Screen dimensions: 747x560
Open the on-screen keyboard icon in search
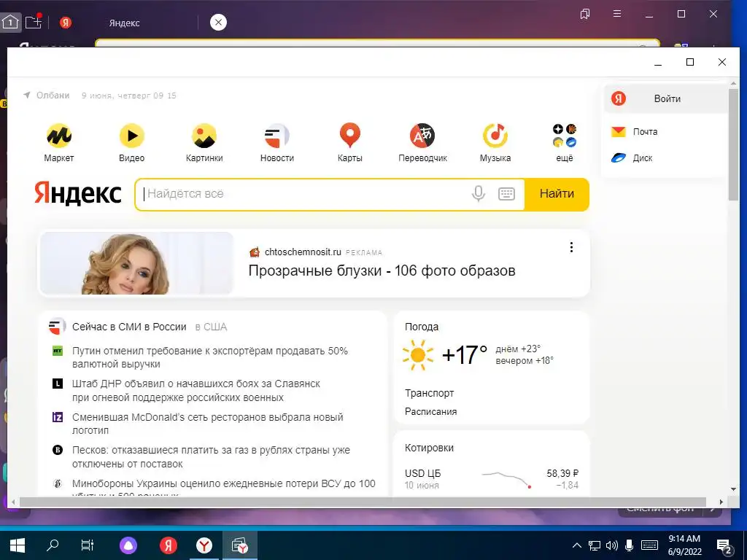[x=506, y=194]
